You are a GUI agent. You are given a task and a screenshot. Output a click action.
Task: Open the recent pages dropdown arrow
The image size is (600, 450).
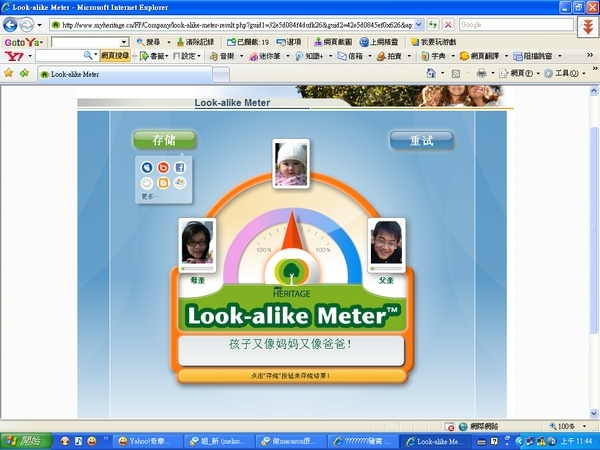(39, 25)
